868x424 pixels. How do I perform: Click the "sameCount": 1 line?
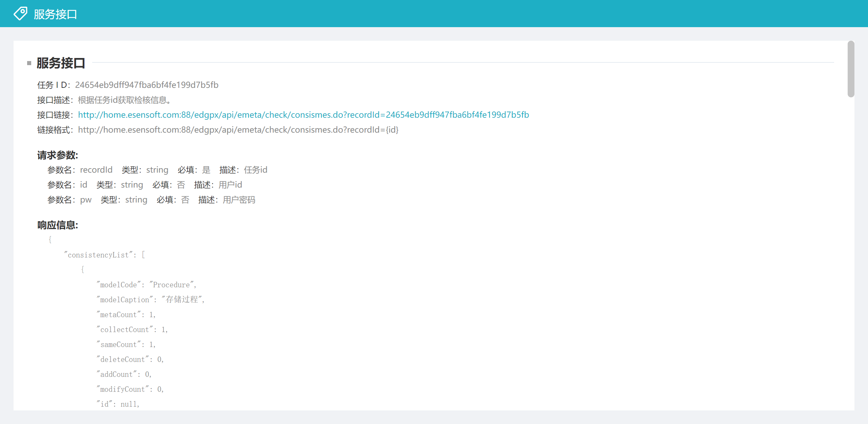tap(126, 344)
